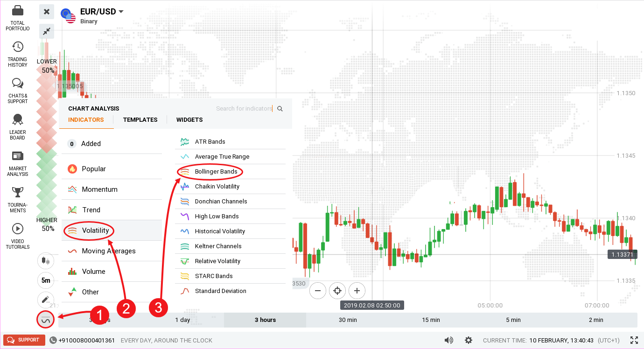
Task: Show the Added indicators list
Action: pyautogui.click(x=112, y=144)
